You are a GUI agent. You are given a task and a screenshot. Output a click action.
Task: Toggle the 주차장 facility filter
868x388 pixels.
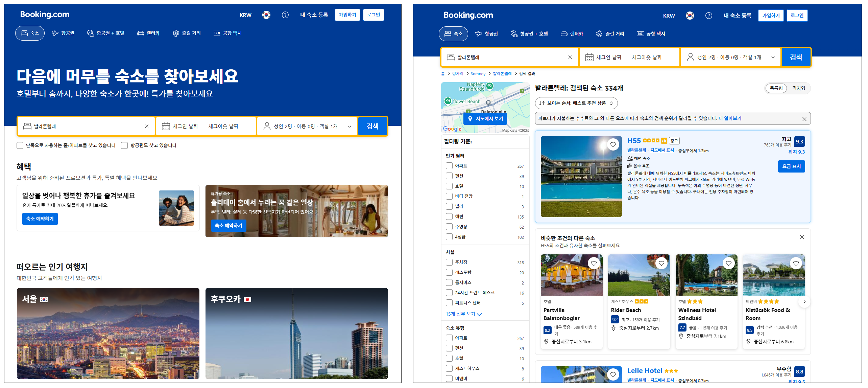pos(449,262)
